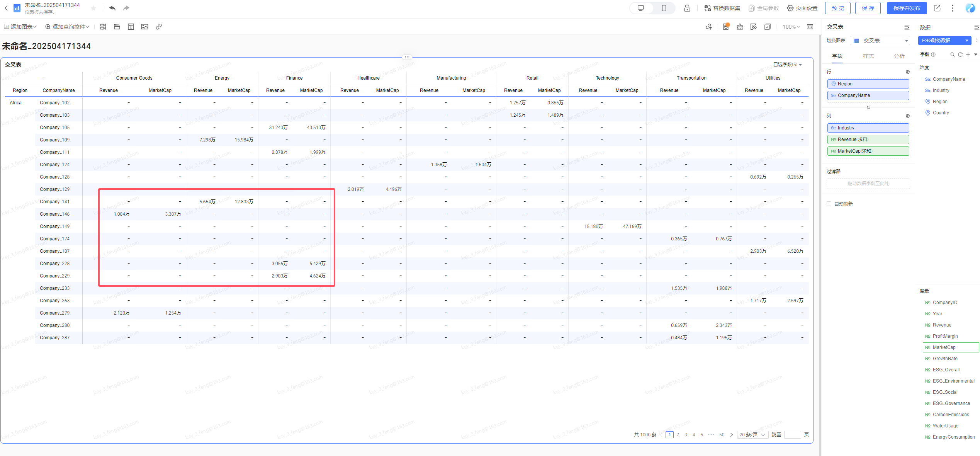This screenshot has width=980, height=456.
Task: Expand the field list options arrow
Action: (976, 54)
